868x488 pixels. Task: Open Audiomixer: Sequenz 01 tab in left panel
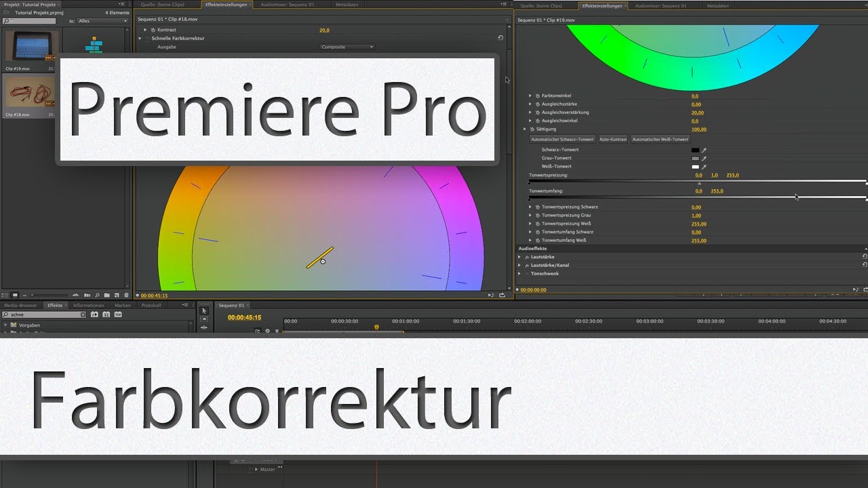click(288, 5)
